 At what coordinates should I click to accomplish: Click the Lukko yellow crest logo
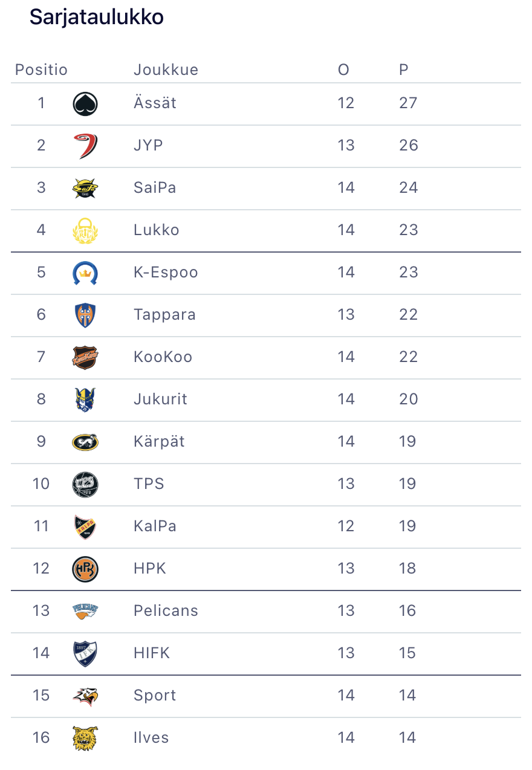tap(85, 230)
